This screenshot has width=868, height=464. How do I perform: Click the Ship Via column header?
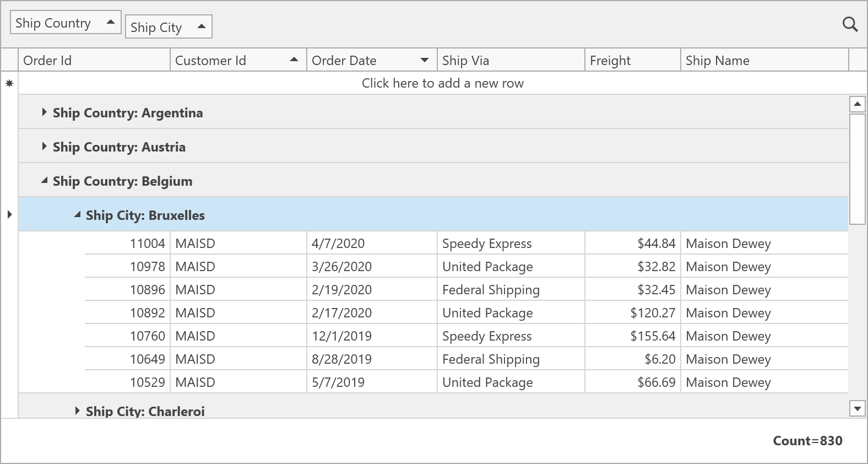click(x=509, y=60)
